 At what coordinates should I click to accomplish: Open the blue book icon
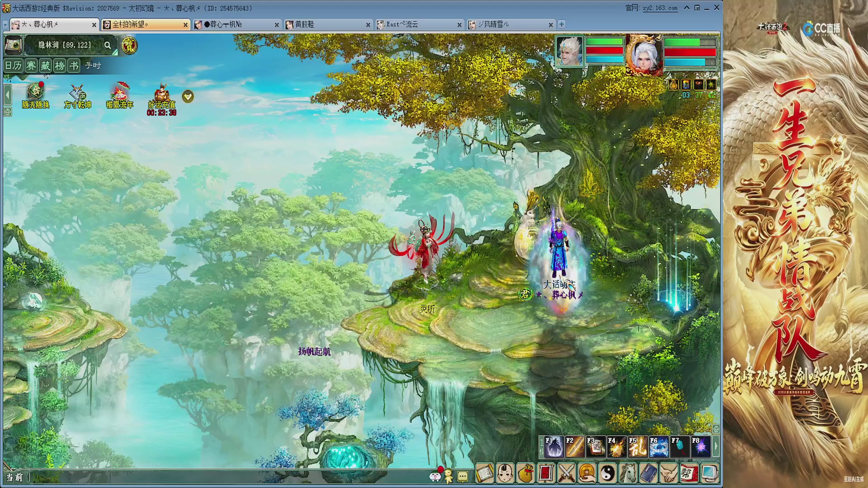click(649, 474)
